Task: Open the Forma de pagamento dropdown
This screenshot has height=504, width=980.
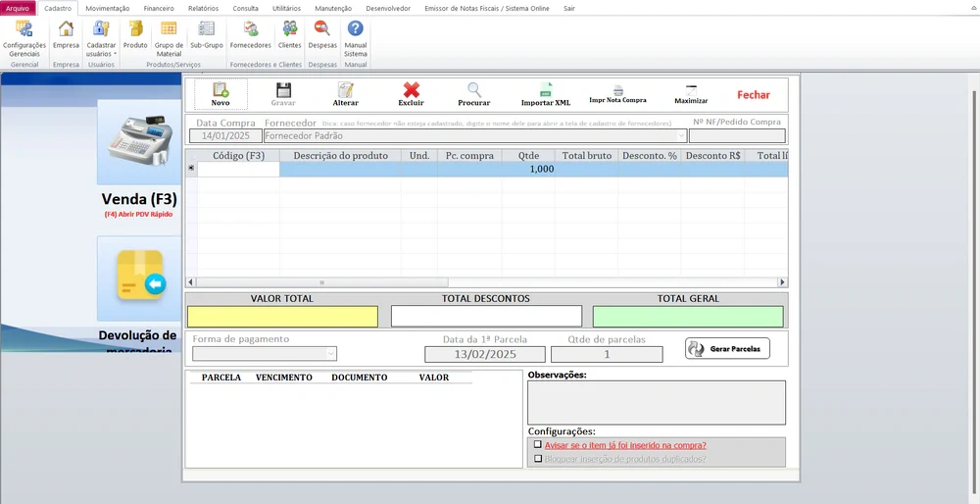Action: coord(330,353)
